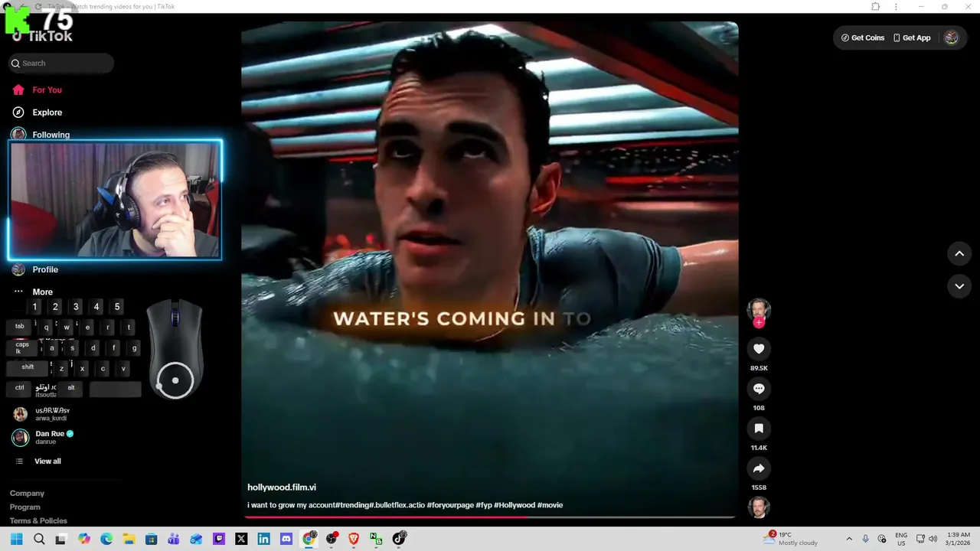The height and width of the screenshot is (551, 980).
Task: Open the For You feed
Action: tap(47, 90)
